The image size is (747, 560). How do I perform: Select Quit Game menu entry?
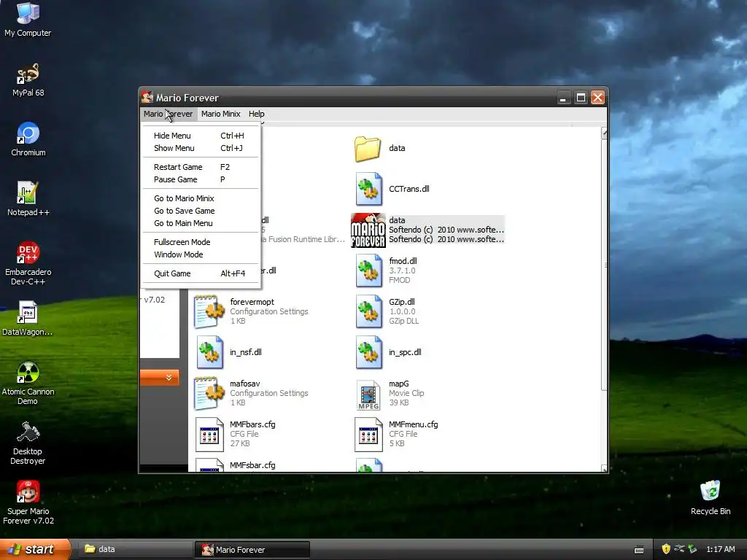click(x=200, y=274)
